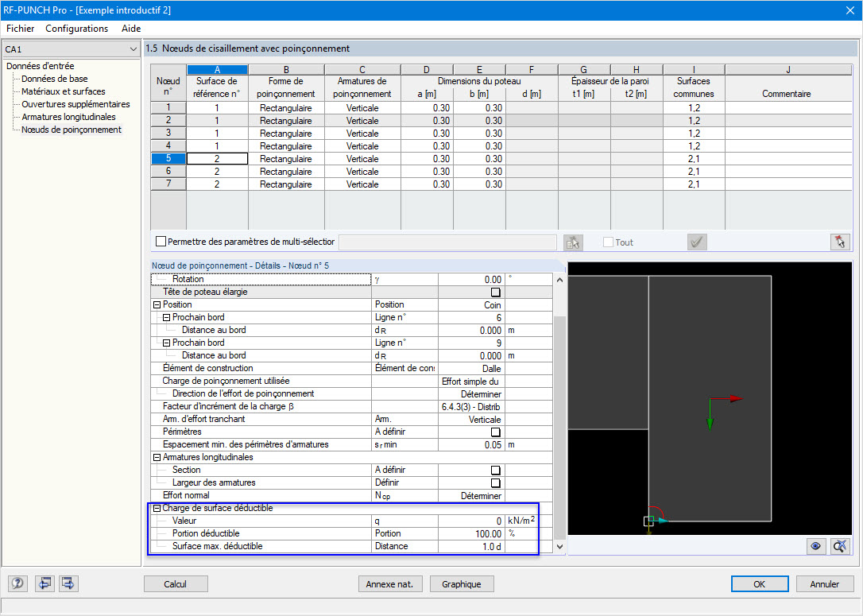Click Surface max. déductible value 1.0 d
This screenshot has width=863, height=616.
click(471, 547)
